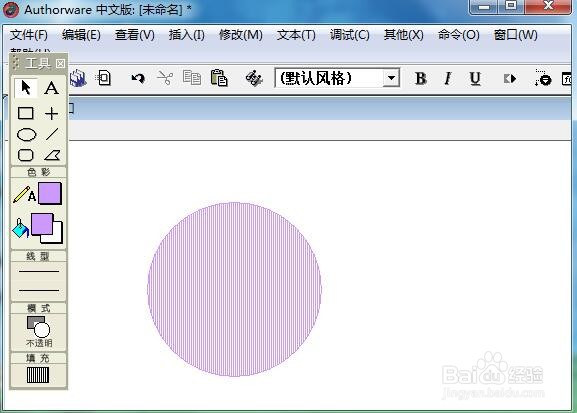Click the Find toolbar icon
The image size is (577, 413).
pyautogui.click(x=254, y=78)
